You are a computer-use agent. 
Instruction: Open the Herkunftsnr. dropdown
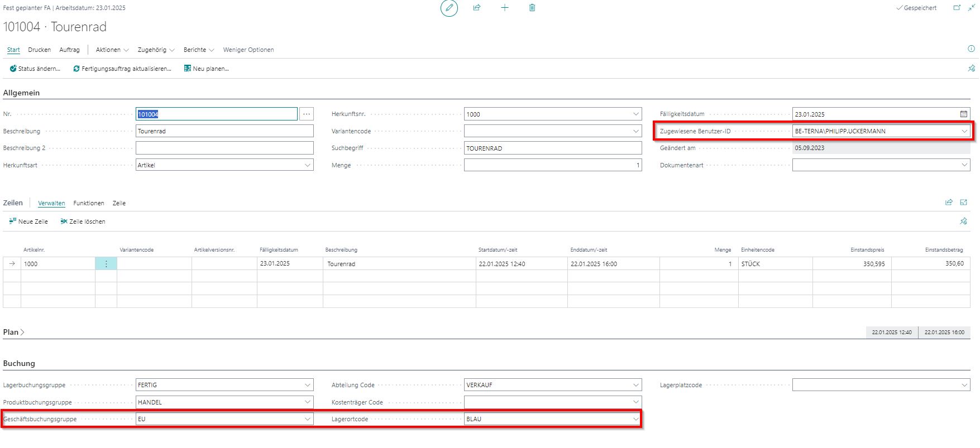pyautogui.click(x=636, y=114)
